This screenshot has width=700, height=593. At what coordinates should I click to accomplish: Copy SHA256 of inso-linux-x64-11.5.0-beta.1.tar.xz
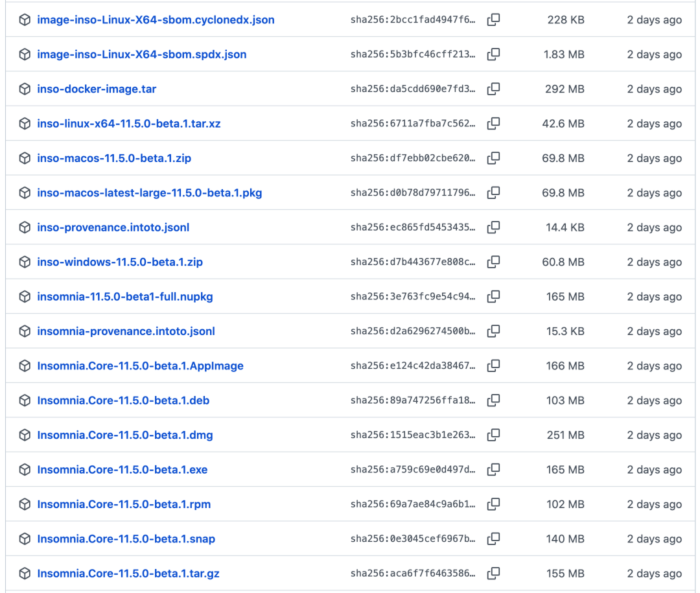(493, 124)
